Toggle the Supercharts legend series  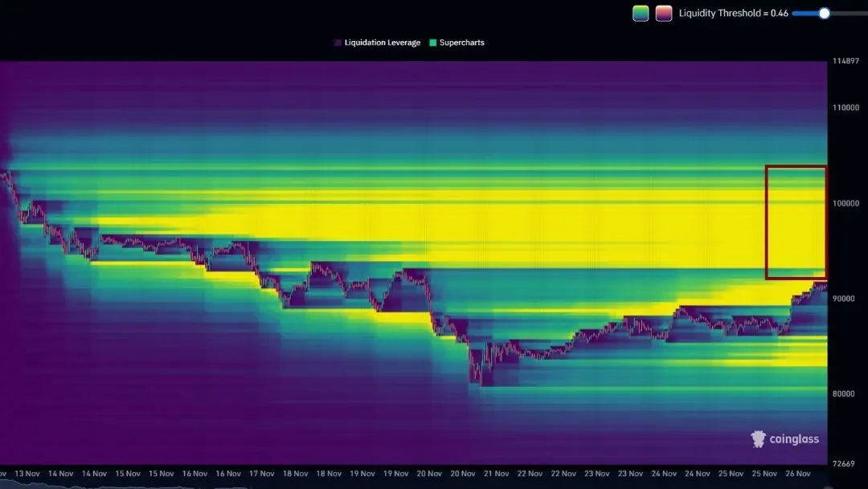coord(457,43)
